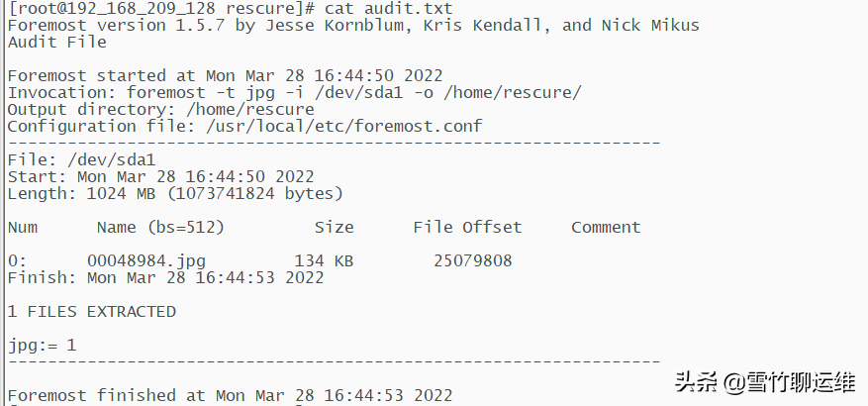Click the "Start: Mon Mar 28" line

(160, 176)
